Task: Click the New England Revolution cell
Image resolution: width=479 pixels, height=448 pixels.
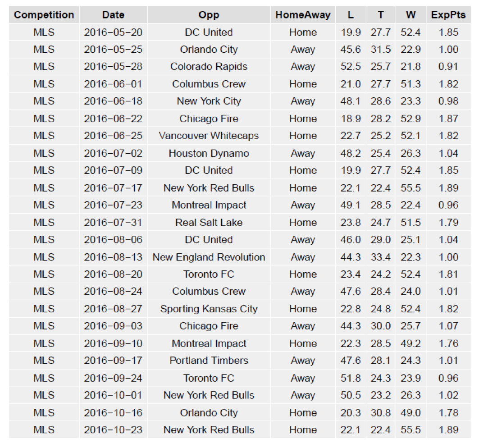Action: (209, 257)
